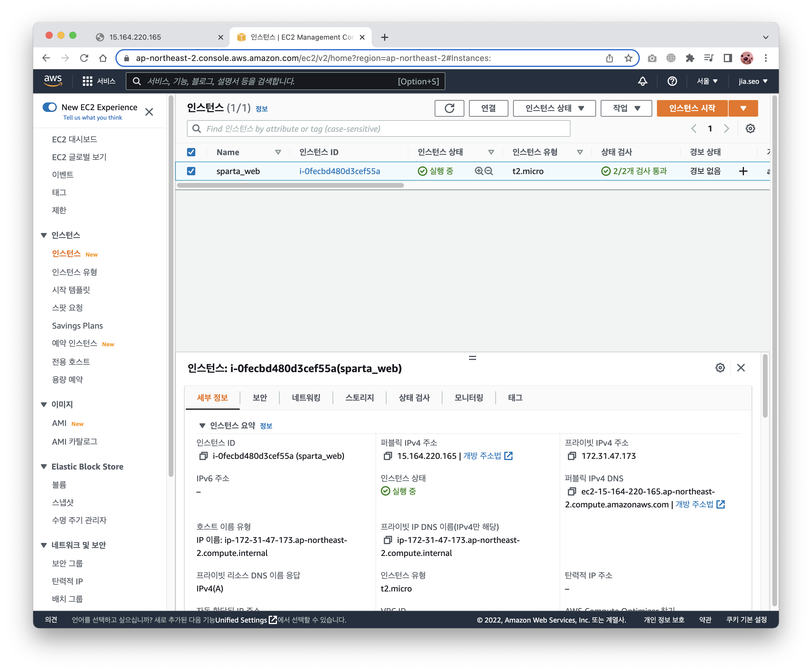Open instance table preferences gear
812x672 pixels.
[x=750, y=128]
